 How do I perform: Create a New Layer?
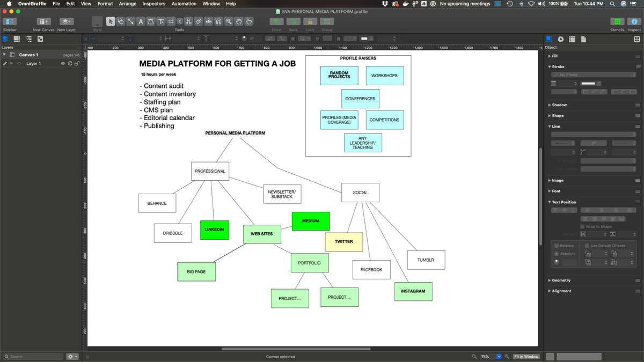click(x=66, y=21)
